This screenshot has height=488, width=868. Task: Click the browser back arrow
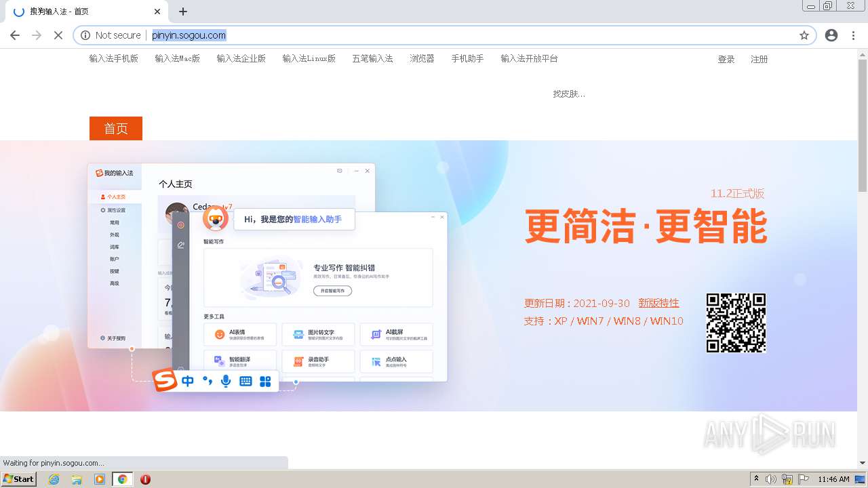point(15,35)
